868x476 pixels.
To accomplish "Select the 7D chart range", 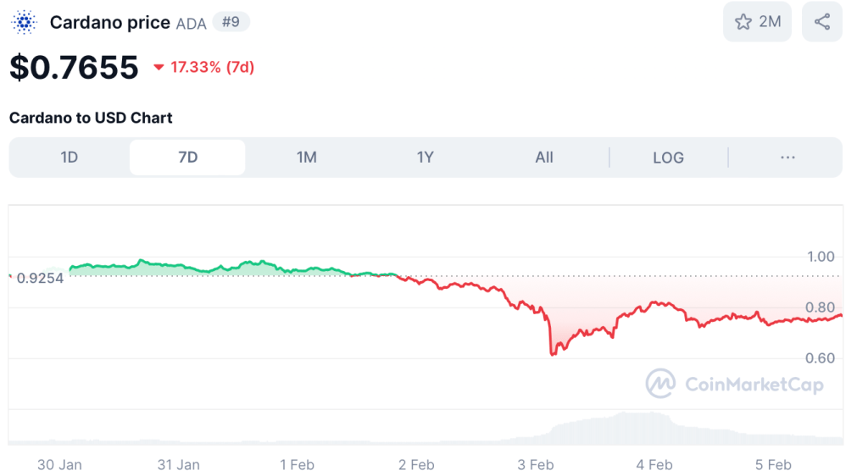I will coord(187,158).
